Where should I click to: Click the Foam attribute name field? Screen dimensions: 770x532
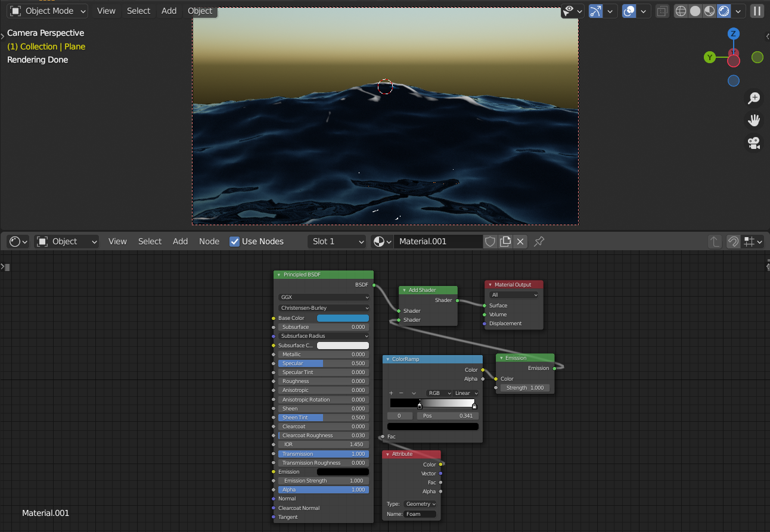point(420,514)
